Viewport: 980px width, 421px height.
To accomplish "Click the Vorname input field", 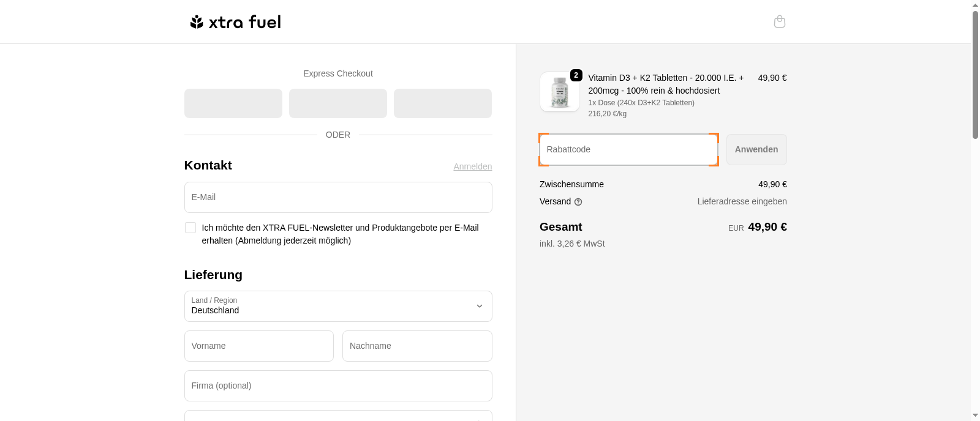I will tap(258, 346).
